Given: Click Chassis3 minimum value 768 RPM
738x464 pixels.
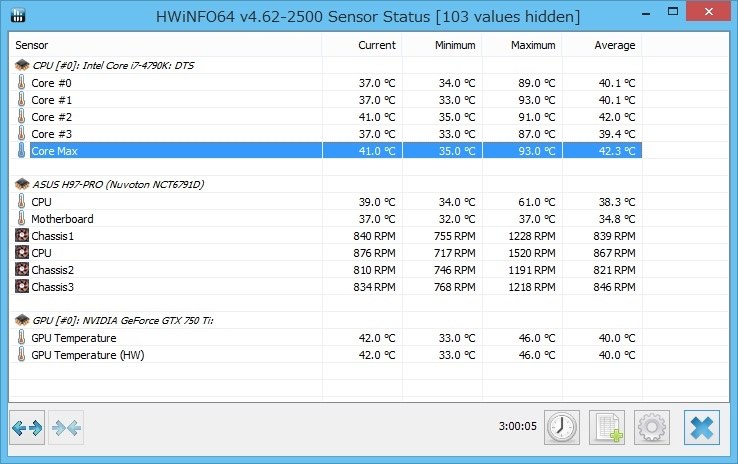Looking at the screenshot, I should [x=454, y=287].
